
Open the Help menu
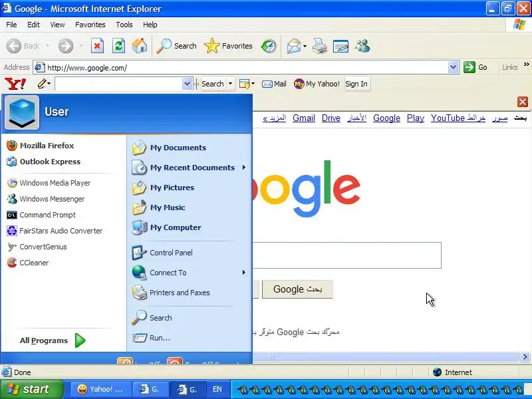(150, 25)
